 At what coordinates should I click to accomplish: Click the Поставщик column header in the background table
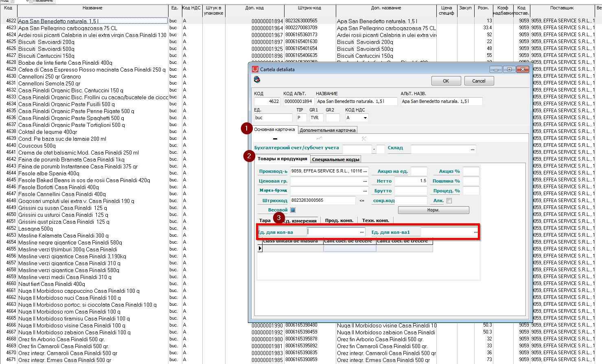(562, 11)
